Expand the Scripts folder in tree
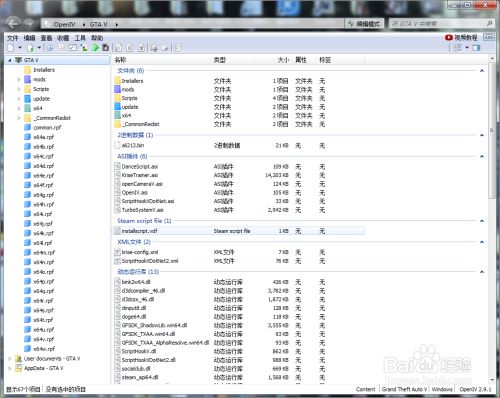Viewport: 500px width, 398px height. [19, 89]
